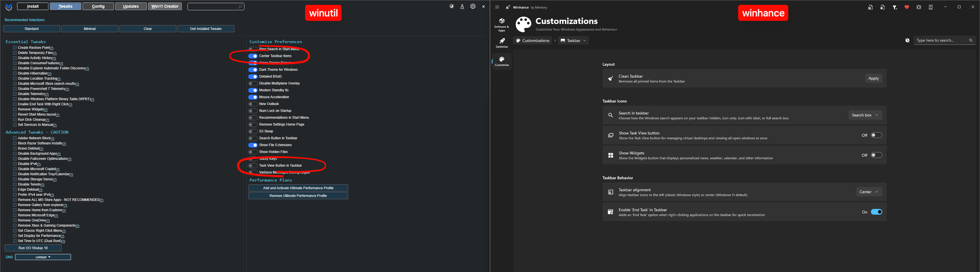Disable the 'End Task' in Taskbar toggle

[876, 212]
